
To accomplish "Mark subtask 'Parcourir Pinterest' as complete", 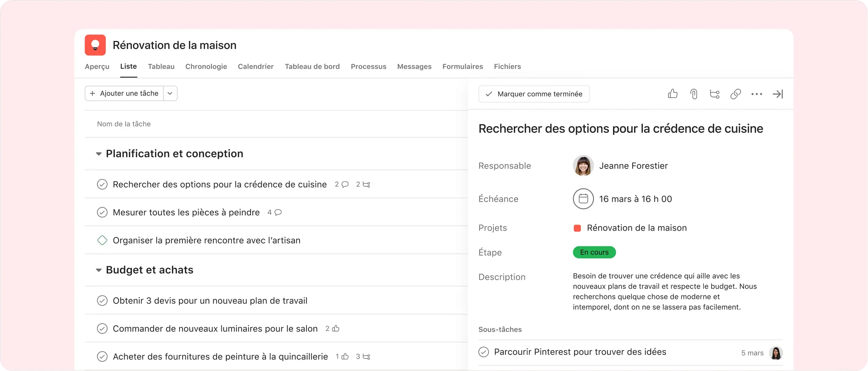I will click(484, 352).
